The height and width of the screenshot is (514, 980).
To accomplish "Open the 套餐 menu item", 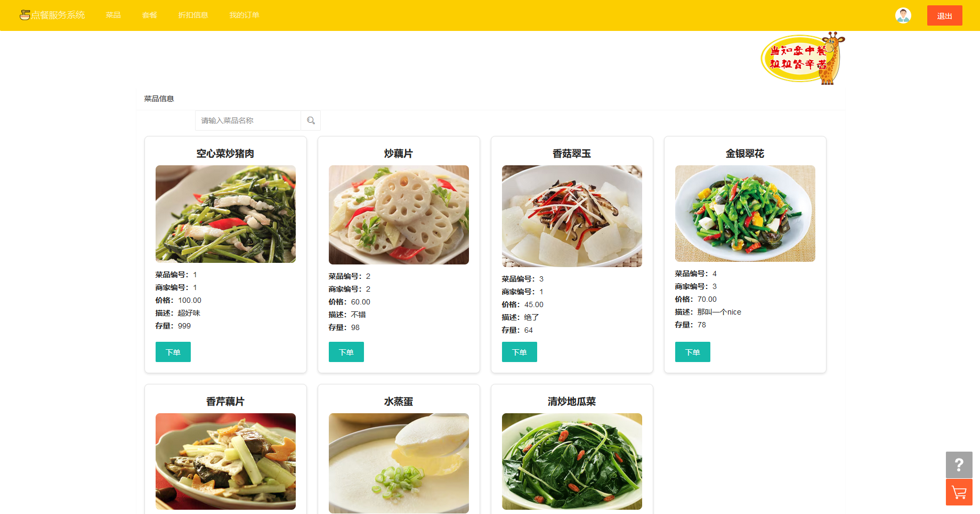I will 149,15.
